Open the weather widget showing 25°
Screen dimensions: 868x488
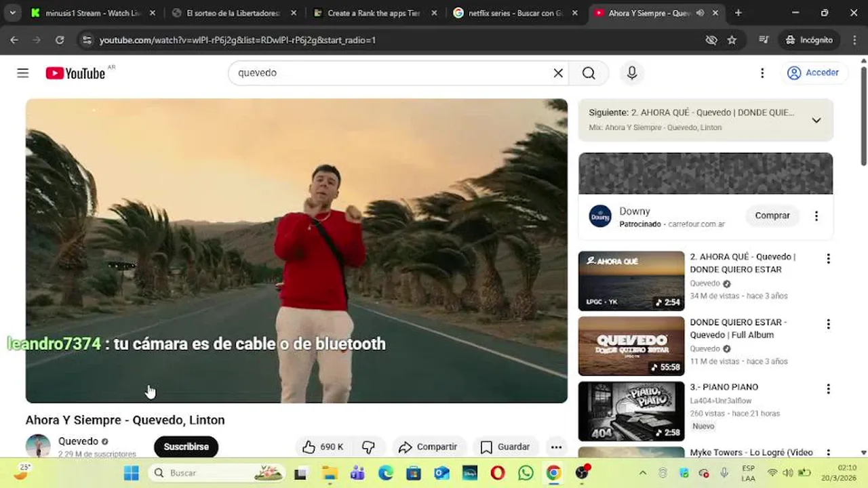pyautogui.click(x=22, y=472)
